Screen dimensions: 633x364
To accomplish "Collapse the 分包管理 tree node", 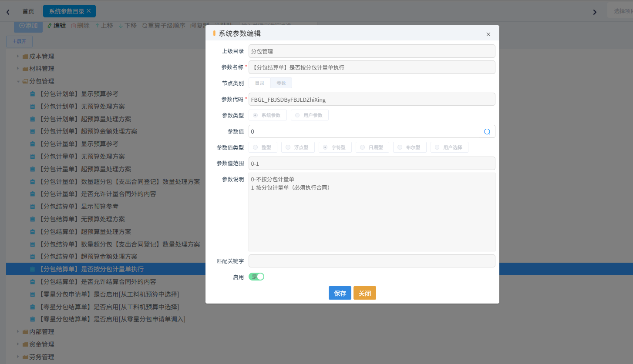I will tap(18, 81).
